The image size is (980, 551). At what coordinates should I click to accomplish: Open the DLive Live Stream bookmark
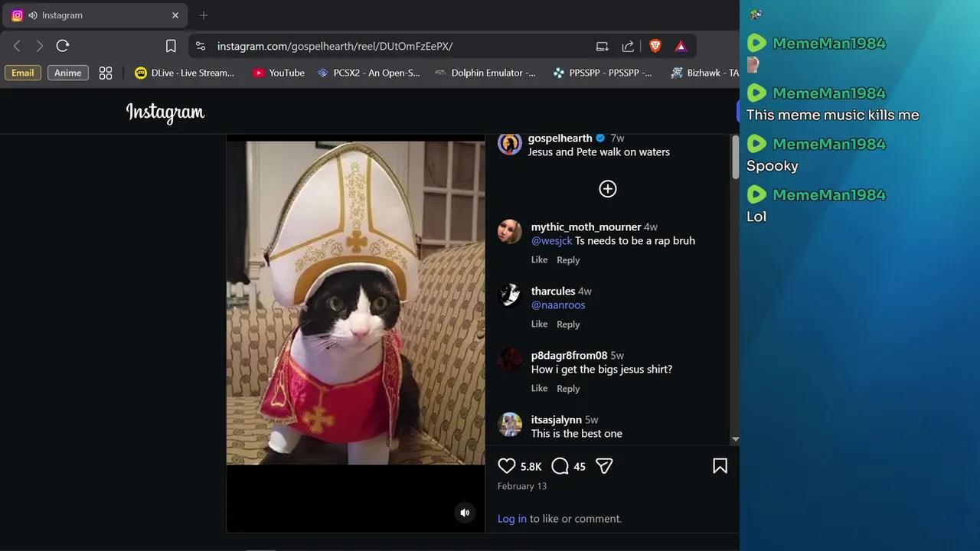[185, 73]
